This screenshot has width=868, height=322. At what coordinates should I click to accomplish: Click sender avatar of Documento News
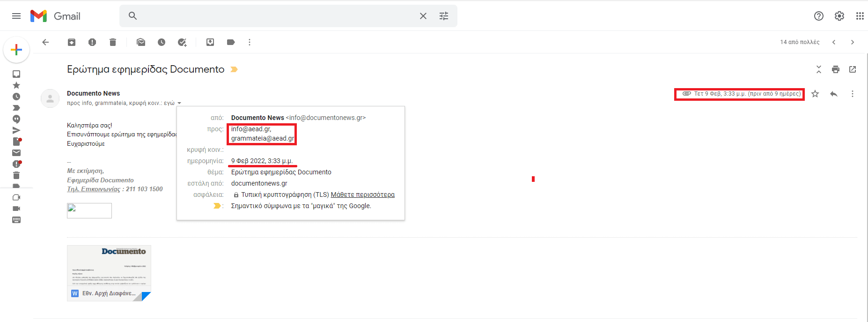coord(50,98)
